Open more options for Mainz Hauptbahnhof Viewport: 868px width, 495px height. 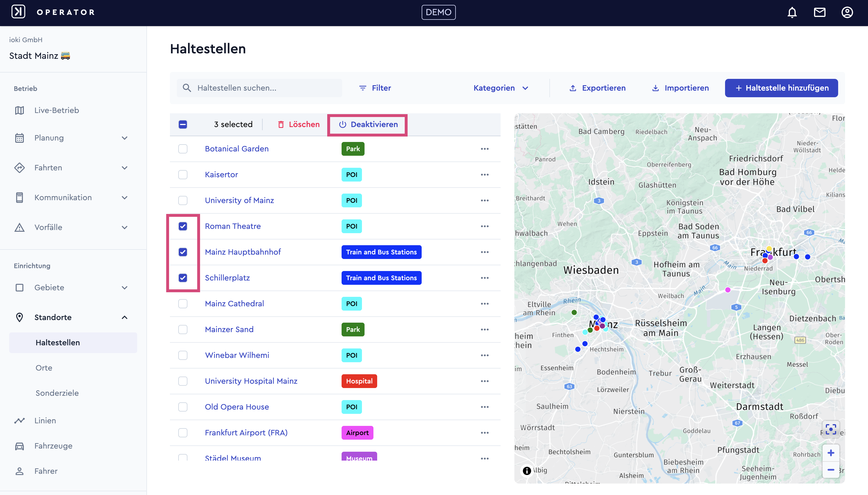[485, 252]
